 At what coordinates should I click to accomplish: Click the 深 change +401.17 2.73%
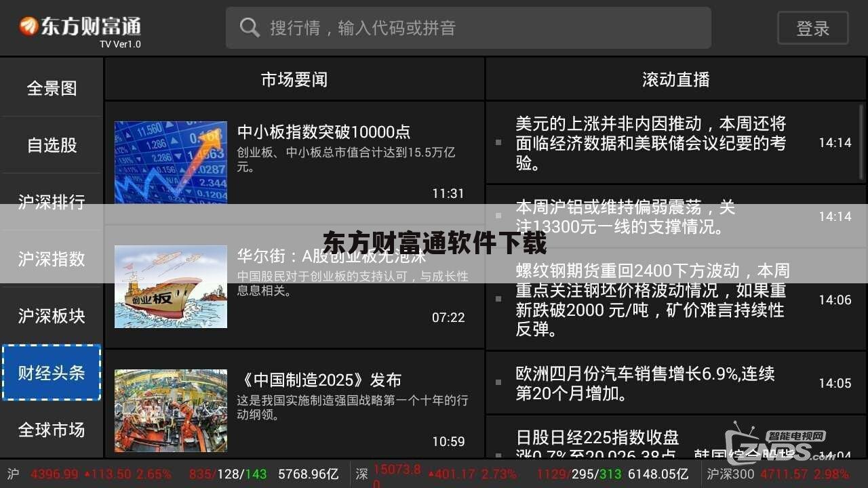pos(471,474)
